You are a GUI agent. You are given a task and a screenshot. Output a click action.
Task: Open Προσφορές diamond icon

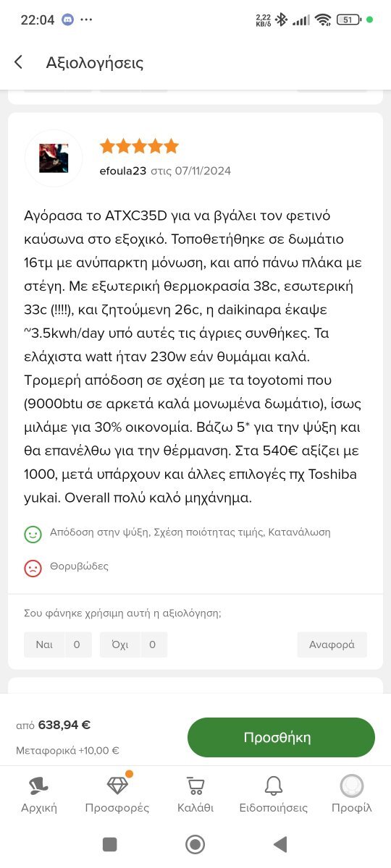pos(117,786)
